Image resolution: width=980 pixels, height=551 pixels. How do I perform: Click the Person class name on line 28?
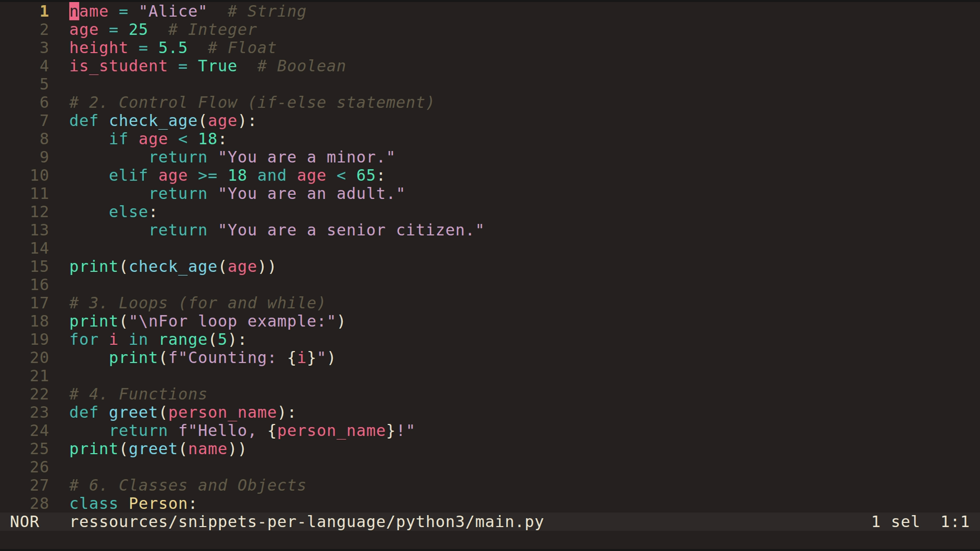[160, 503]
